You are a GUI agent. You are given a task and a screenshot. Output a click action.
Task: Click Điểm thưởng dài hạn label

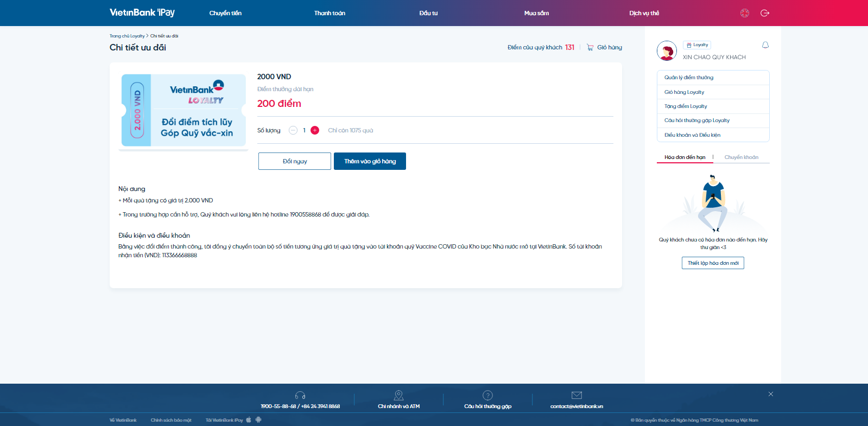point(286,89)
